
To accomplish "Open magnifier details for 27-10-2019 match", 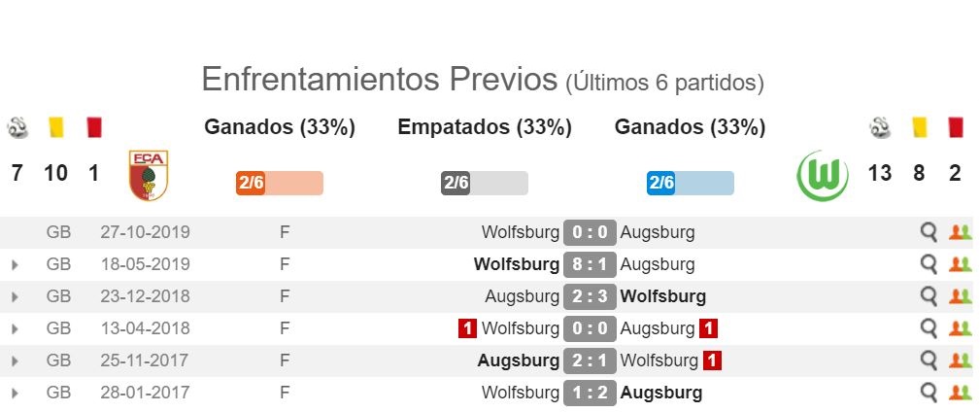I will (x=929, y=232).
